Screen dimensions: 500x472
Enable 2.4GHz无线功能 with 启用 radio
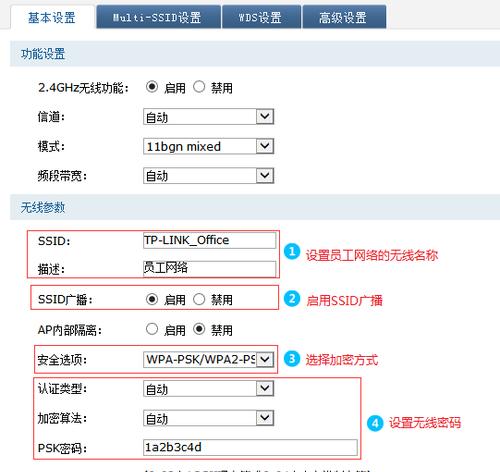[x=152, y=87]
